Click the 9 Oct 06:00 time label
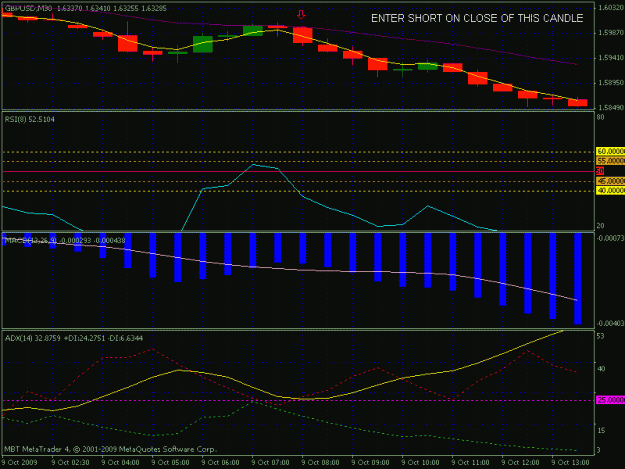Image resolution: width=625 pixels, height=469 pixels. tap(220, 463)
